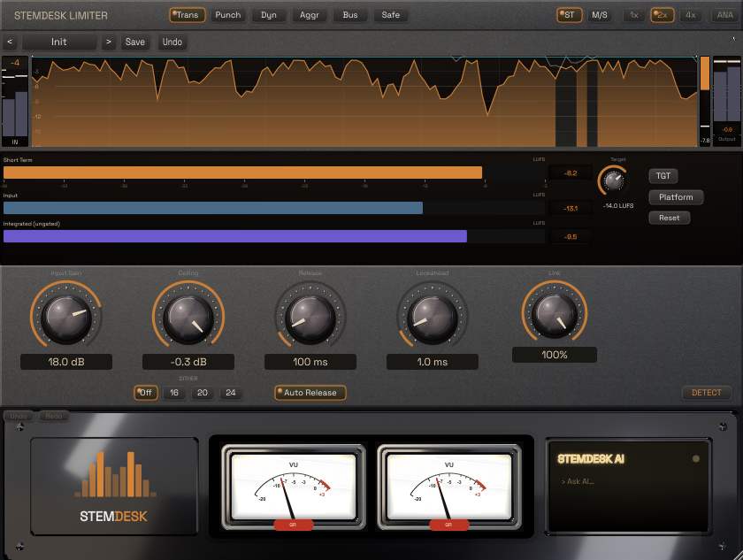
Task: Click the StemDesk logo panel
Action: tap(114, 486)
